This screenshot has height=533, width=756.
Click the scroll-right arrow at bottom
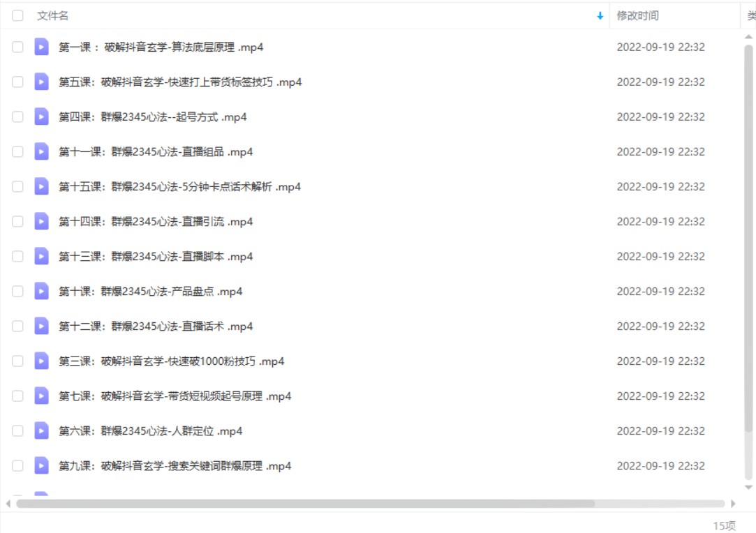pyautogui.click(x=733, y=504)
